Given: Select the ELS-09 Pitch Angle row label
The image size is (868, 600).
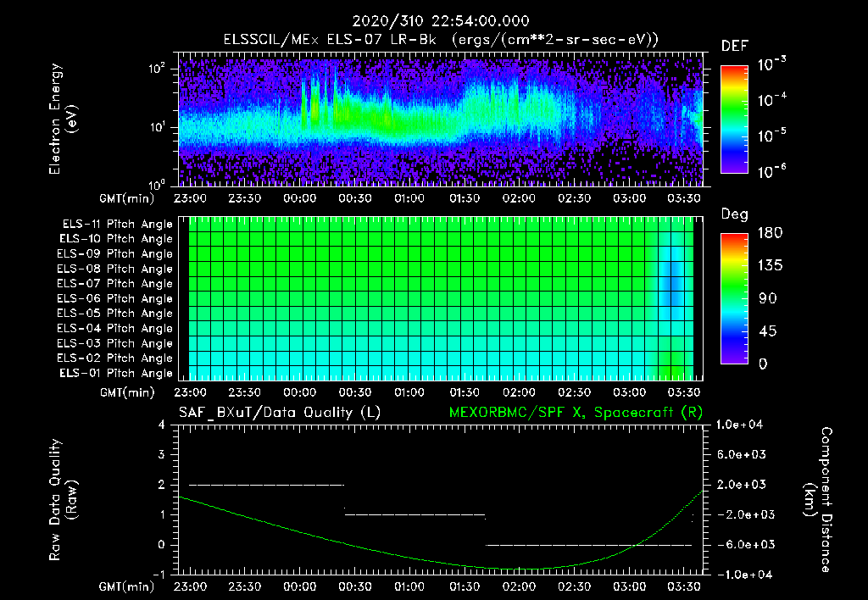Looking at the screenshot, I should tap(114, 254).
